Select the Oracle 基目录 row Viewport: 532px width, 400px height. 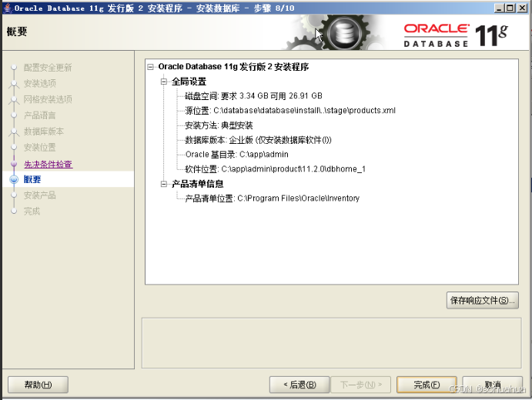coord(237,155)
